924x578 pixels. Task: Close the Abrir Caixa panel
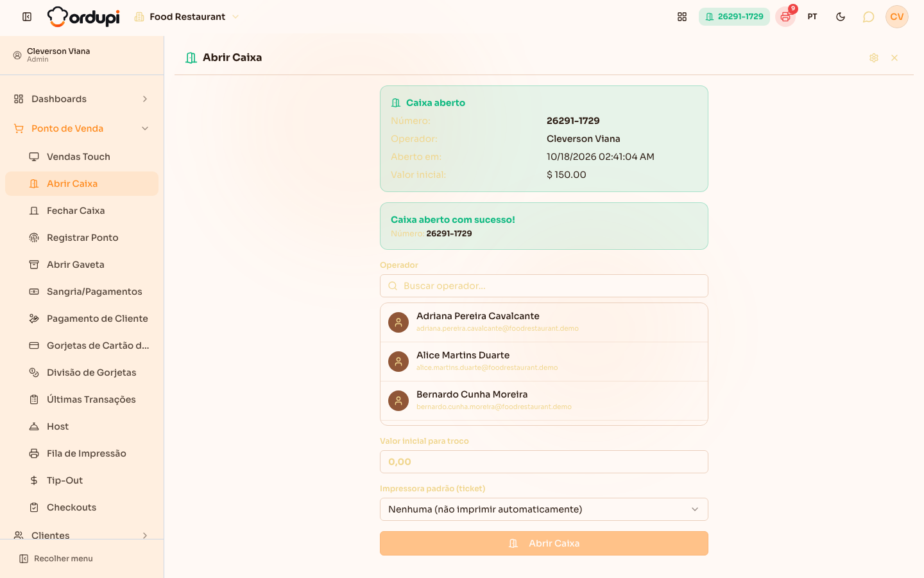tap(894, 58)
